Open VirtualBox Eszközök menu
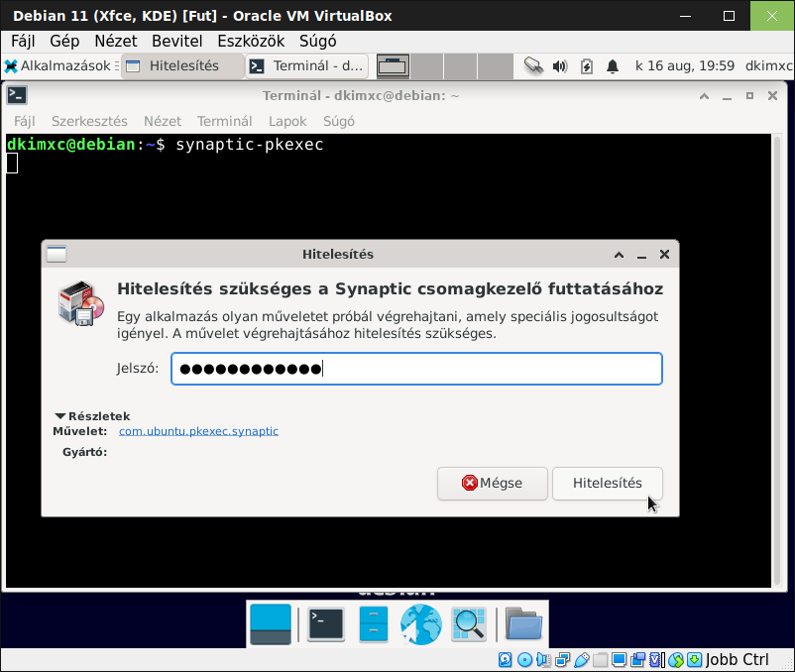 [251, 41]
